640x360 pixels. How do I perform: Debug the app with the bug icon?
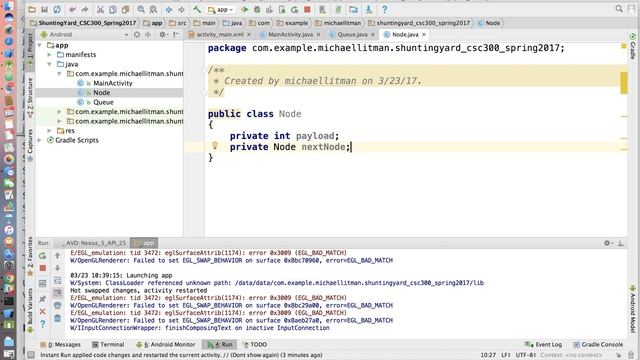click(257, 9)
